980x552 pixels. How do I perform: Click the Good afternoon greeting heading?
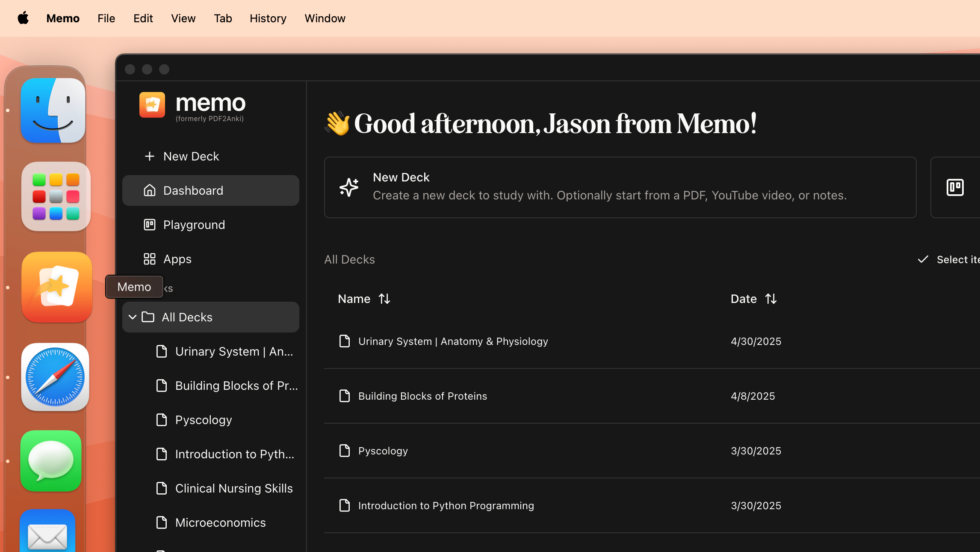[541, 124]
